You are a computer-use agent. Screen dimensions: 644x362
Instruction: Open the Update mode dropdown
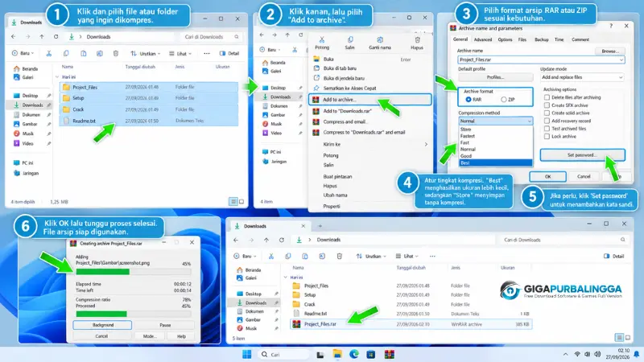tap(582, 77)
